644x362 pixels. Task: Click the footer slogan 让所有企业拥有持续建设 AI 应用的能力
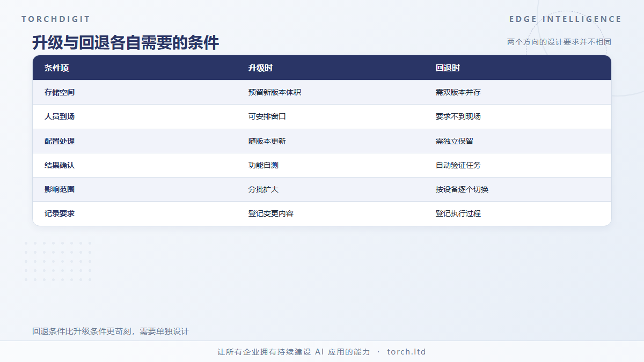[294, 352]
